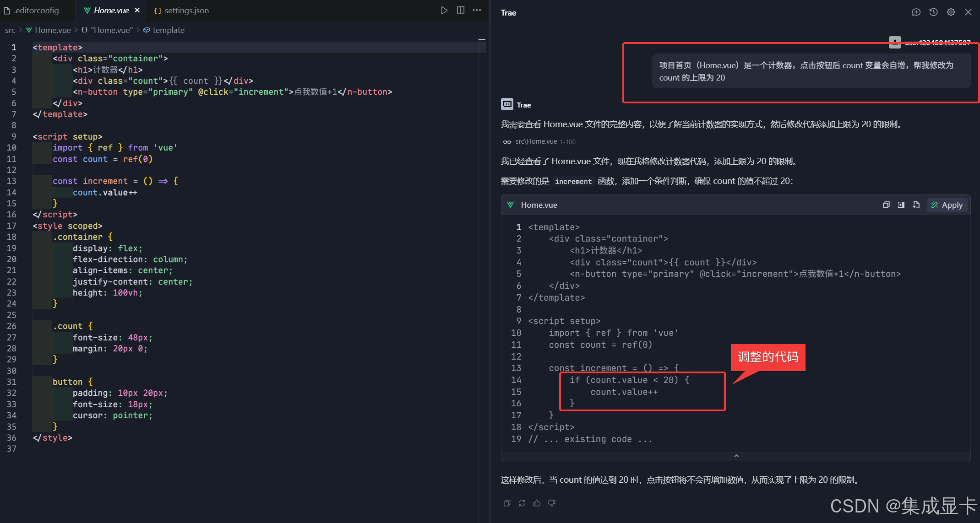Copy the Trae response message
980x523 pixels.
tap(507, 503)
